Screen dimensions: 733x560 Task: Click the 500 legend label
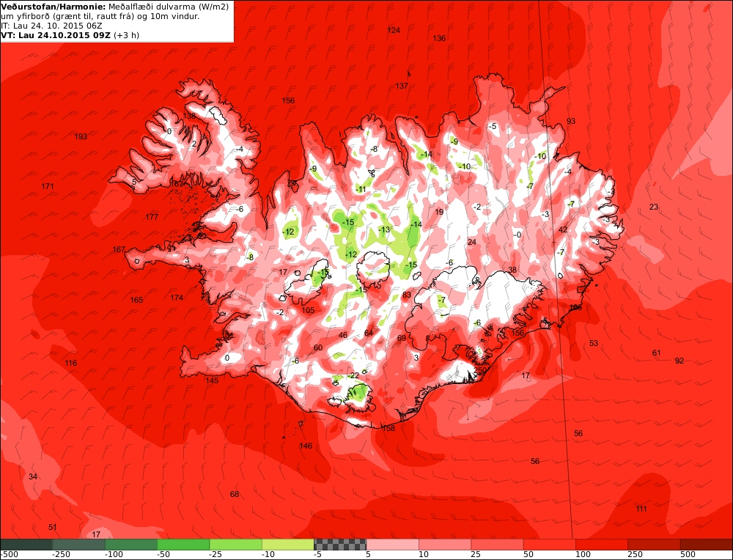coord(688,555)
